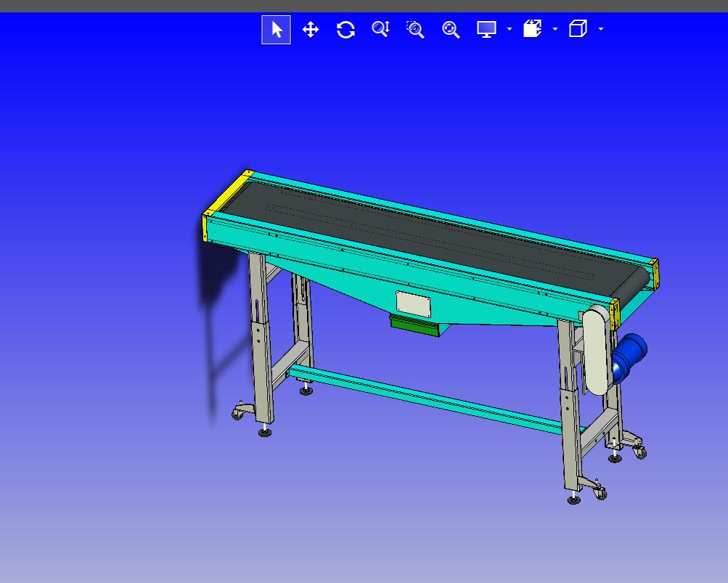Click the monitor display settings icon
This screenshot has width=728, height=583.
[x=486, y=29]
